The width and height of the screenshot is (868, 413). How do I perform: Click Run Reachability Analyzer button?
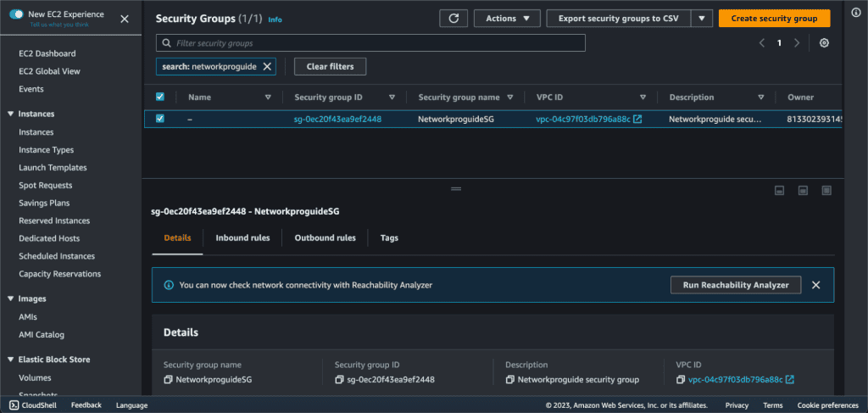[x=736, y=285]
